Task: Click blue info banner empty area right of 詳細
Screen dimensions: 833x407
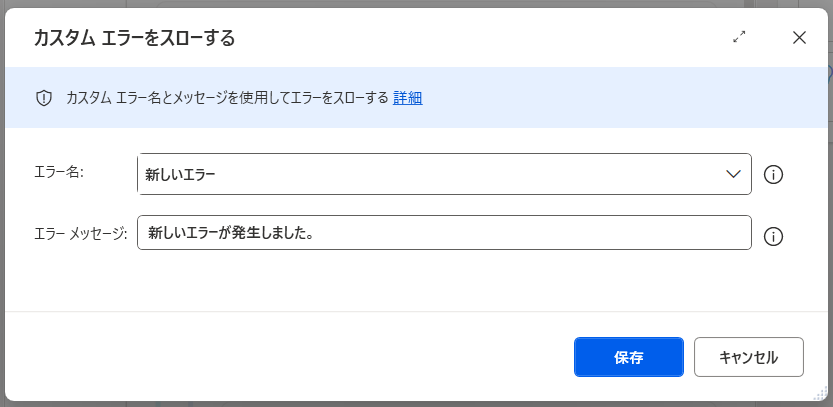Action: click(x=620, y=98)
